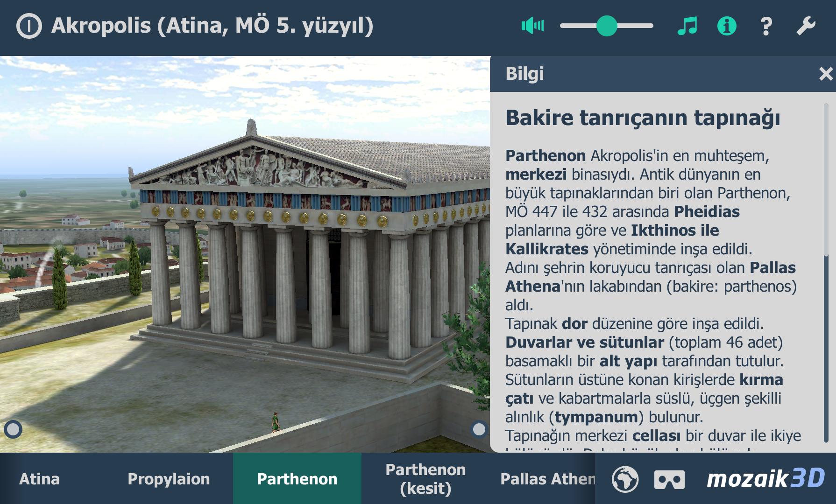Screen dimensions: 836x504
Task: Toggle the info panel icon
Action: pyautogui.click(x=727, y=26)
